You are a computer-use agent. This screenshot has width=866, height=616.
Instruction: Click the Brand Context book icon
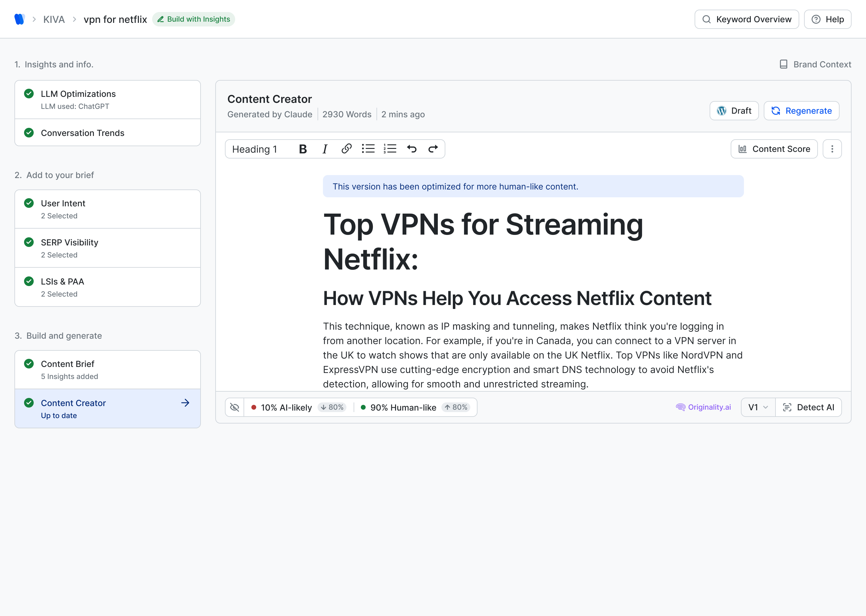pyautogui.click(x=783, y=64)
